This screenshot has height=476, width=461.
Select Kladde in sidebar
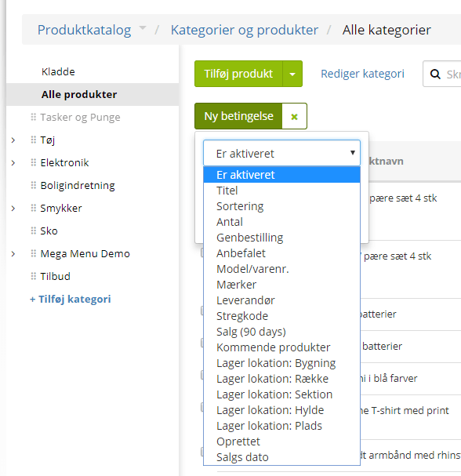click(58, 71)
